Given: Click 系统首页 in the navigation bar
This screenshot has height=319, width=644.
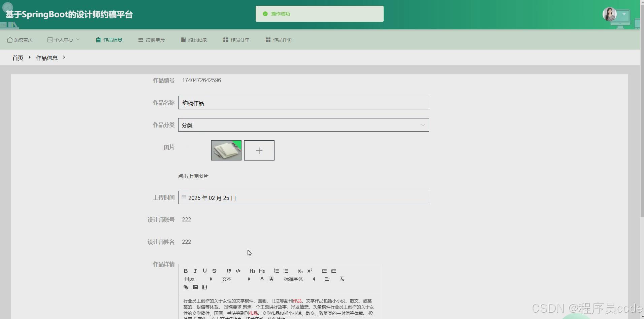Looking at the screenshot, I should 20,39.
